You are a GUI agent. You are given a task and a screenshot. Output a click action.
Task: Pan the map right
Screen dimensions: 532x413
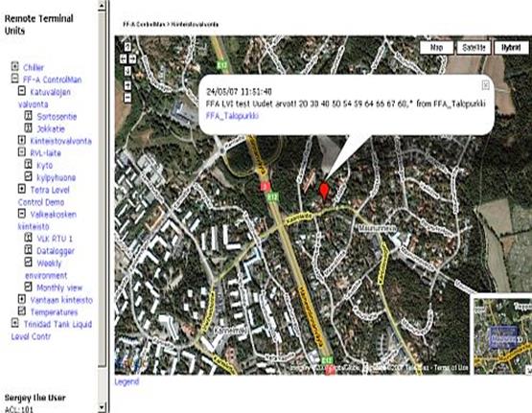[x=132, y=59]
